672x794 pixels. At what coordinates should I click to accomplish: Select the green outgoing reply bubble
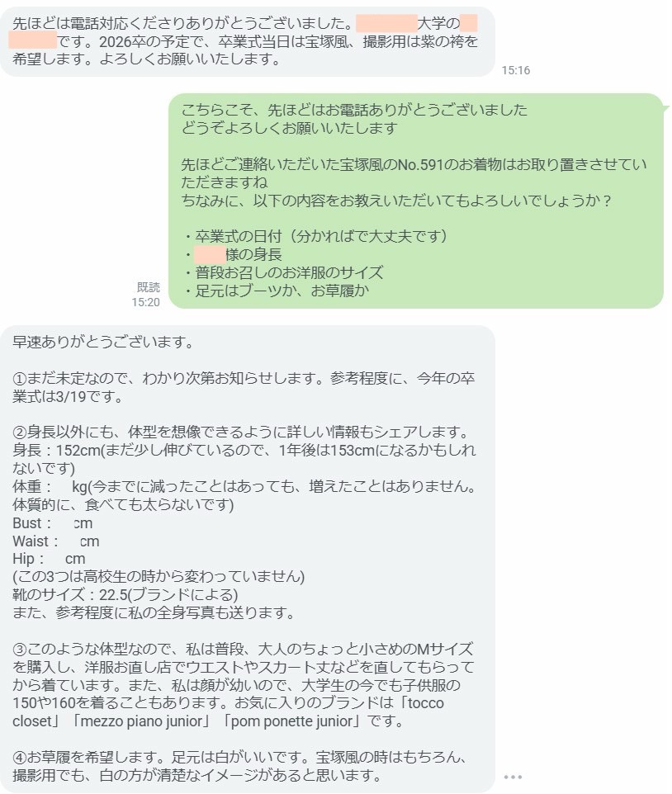coord(416,201)
